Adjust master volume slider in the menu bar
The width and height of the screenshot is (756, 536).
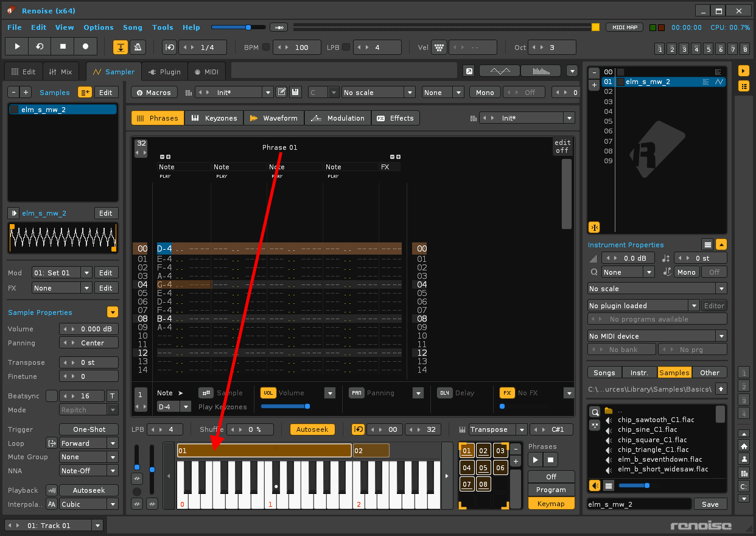tap(238, 27)
